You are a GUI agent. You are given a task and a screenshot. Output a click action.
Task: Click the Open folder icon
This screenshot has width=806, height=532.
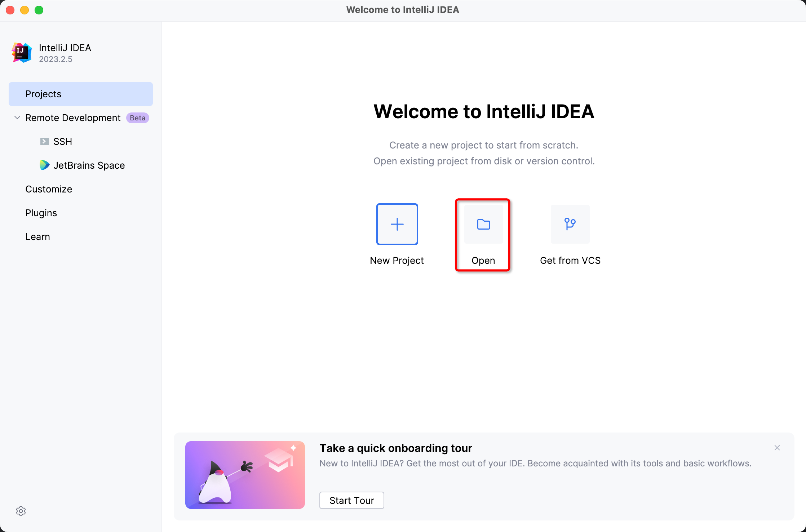[x=483, y=224]
